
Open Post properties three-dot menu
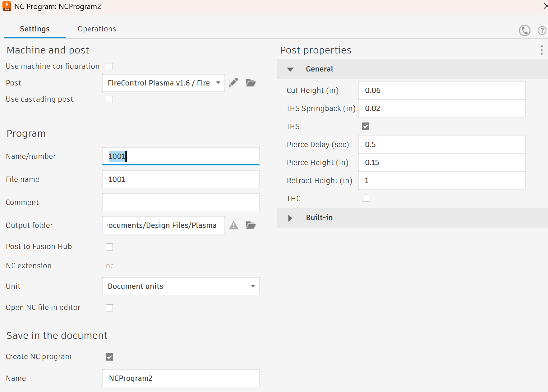[x=541, y=50]
